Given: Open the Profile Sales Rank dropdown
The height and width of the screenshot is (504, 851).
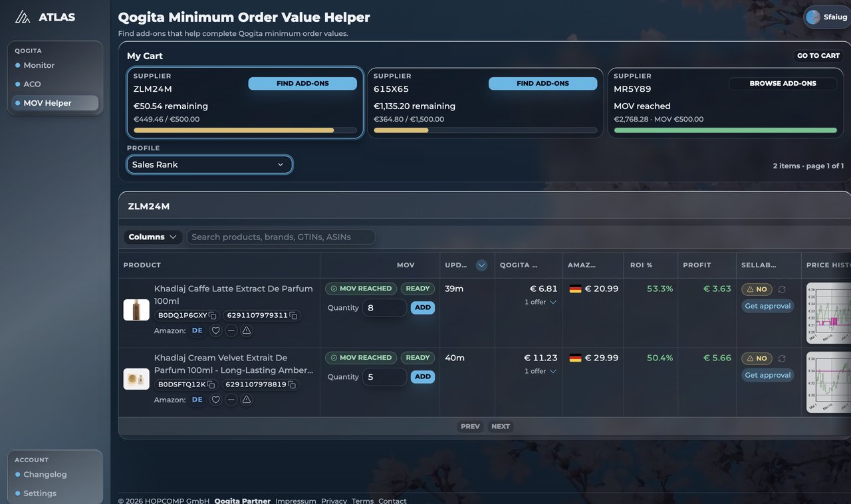Looking at the screenshot, I should point(209,164).
